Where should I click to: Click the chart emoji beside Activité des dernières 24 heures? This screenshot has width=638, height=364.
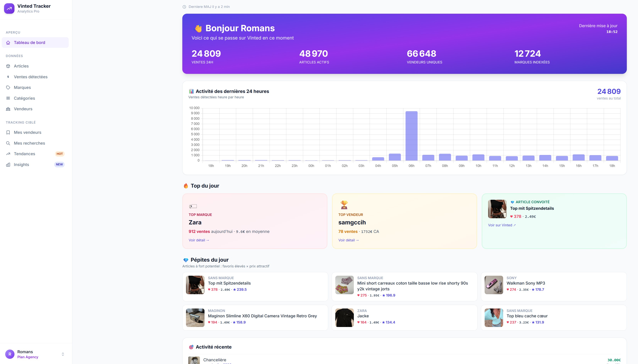(191, 91)
